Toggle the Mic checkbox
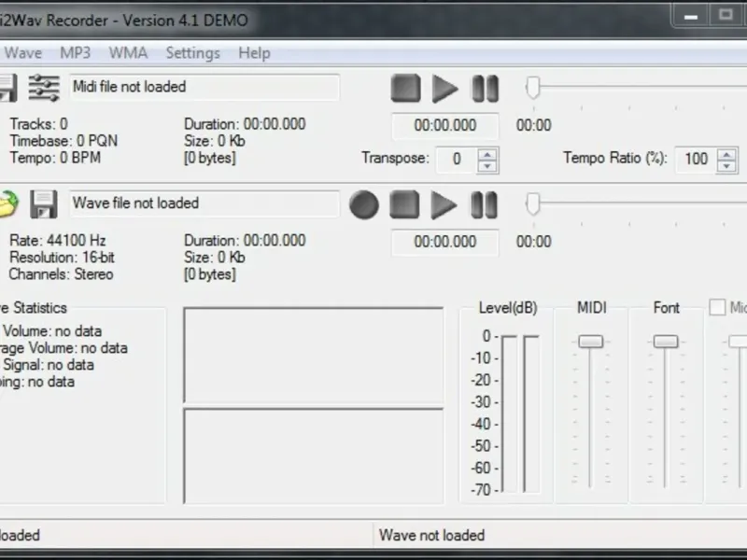 point(717,307)
